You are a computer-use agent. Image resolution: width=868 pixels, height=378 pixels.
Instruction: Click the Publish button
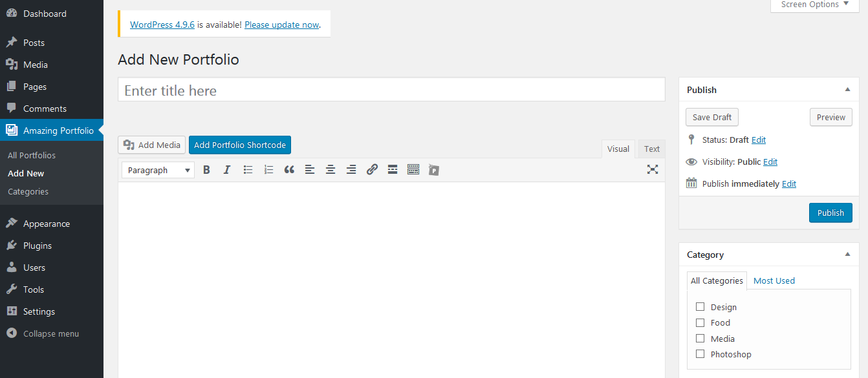pos(830,213)
